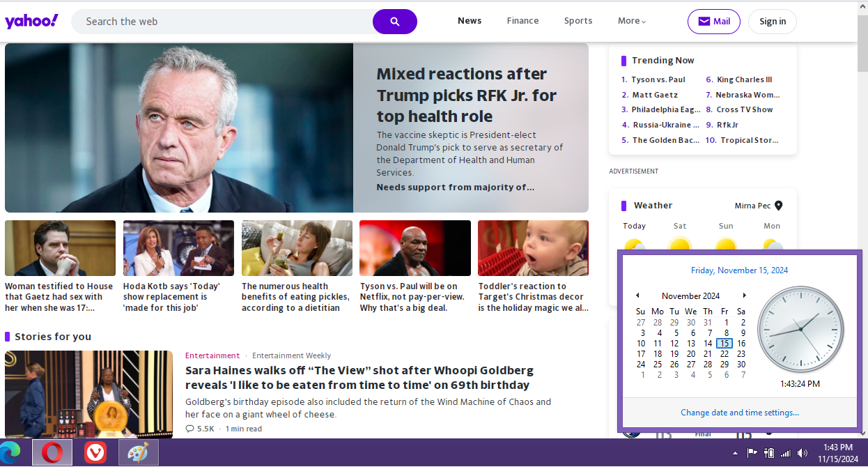The width and height of the screenshot is (868, 467).
Task: Select trending item Rfk Jr
Action: [727, 125]
